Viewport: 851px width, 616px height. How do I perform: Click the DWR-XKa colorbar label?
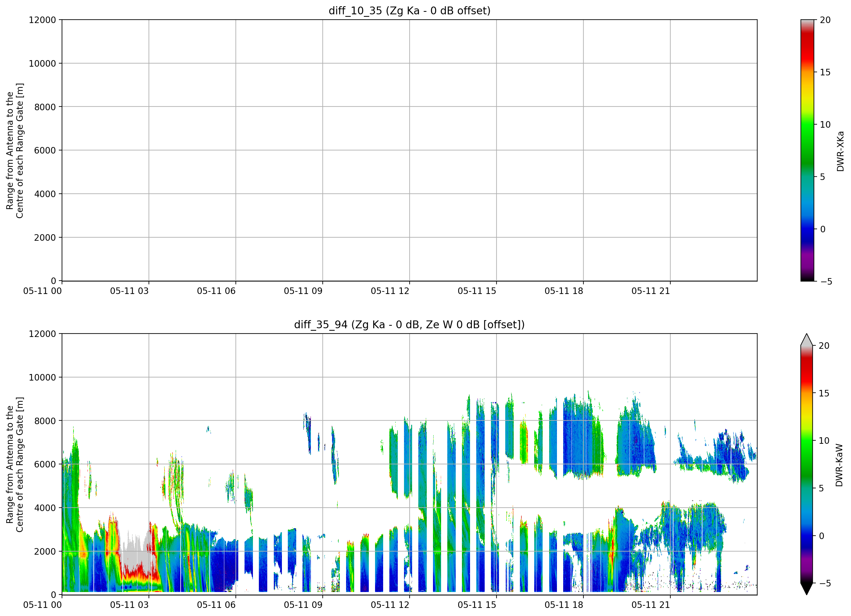click(x=840, y=151)
